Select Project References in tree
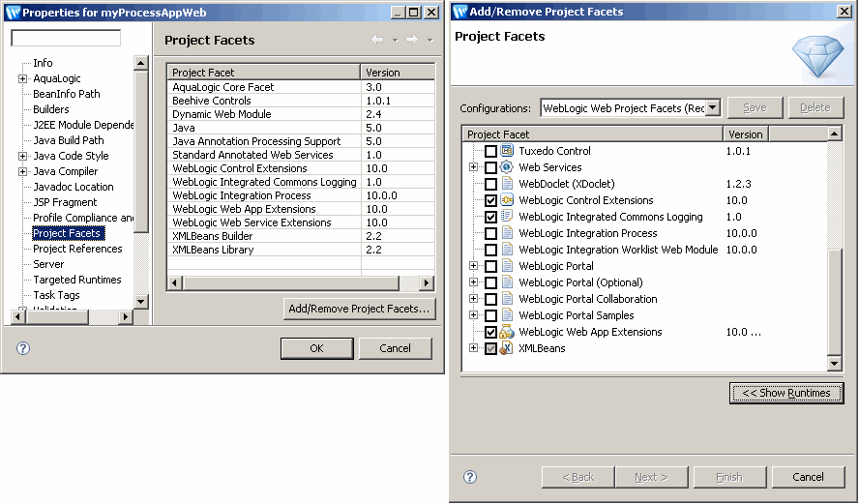 pyautogui.click(x=77, y=249)
